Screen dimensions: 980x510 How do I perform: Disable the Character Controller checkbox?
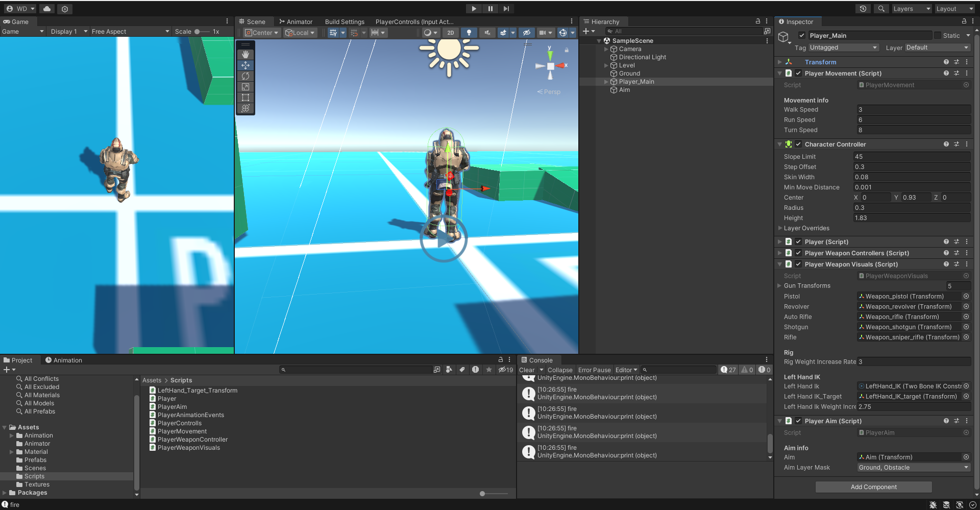[x=798, y=144]
